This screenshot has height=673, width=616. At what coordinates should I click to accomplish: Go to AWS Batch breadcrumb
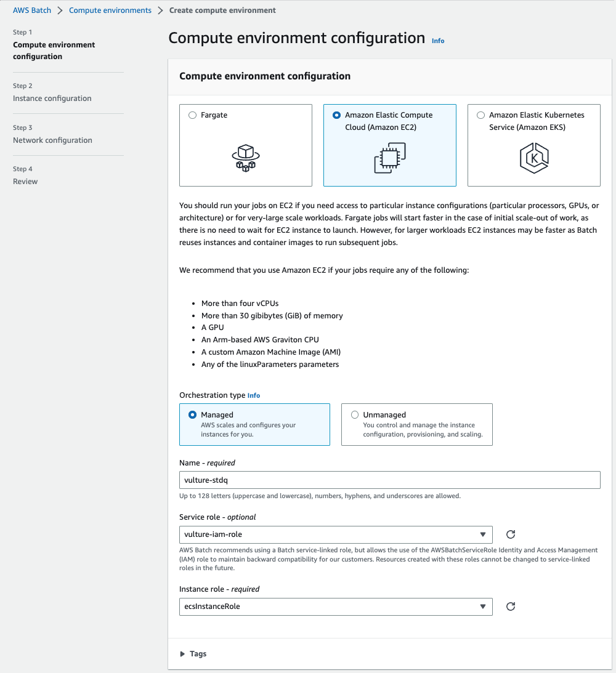tap(32, 10)
